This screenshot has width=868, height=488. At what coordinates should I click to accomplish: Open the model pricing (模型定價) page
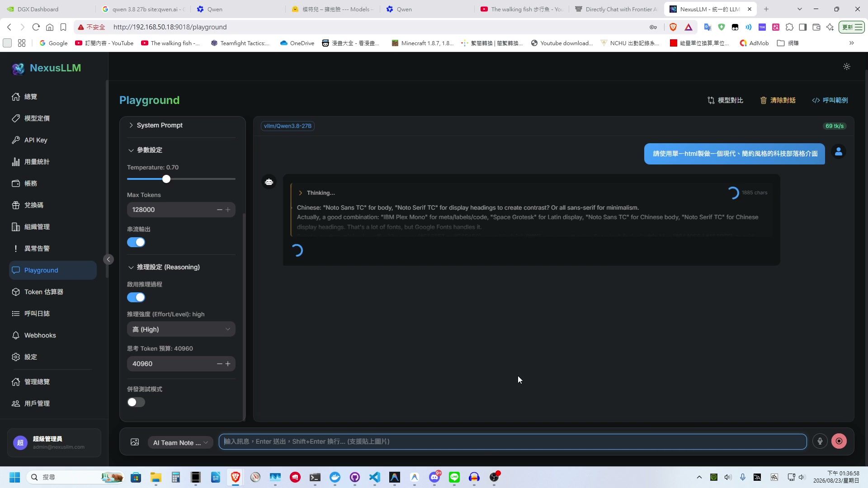point(53,118)
